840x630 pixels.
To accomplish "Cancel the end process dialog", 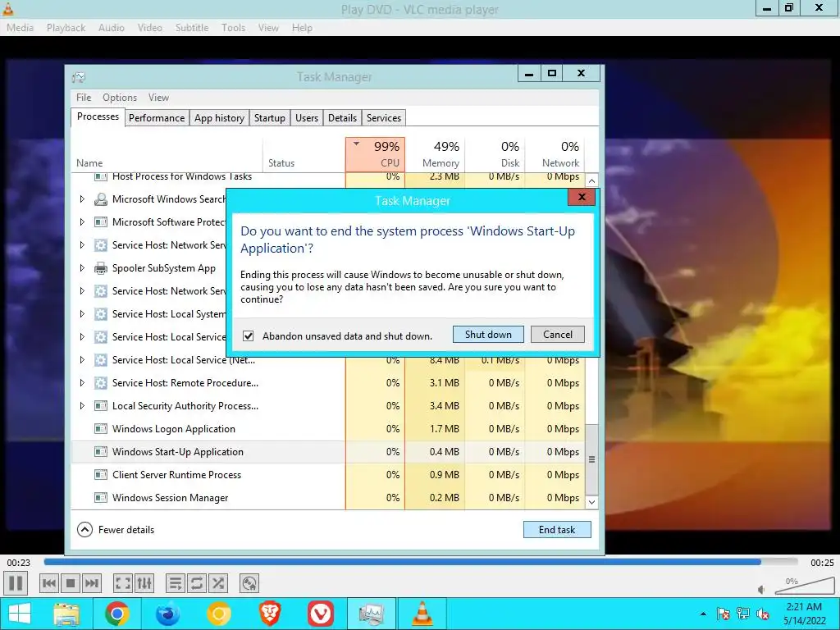I will tap(558, 335).
